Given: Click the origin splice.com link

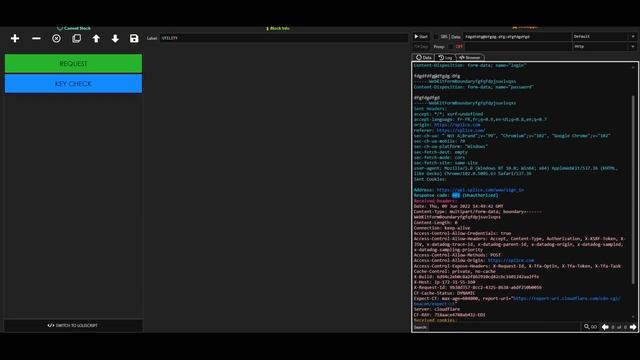Looking at the screenshot, I should coord(457,125).
